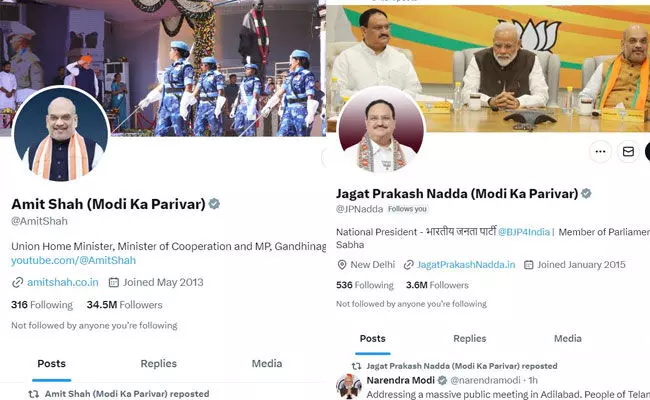The width and height of the screenshot is (650, 400).
Task: Click the verified badge next to Narendra Modi
Action: 442,380
